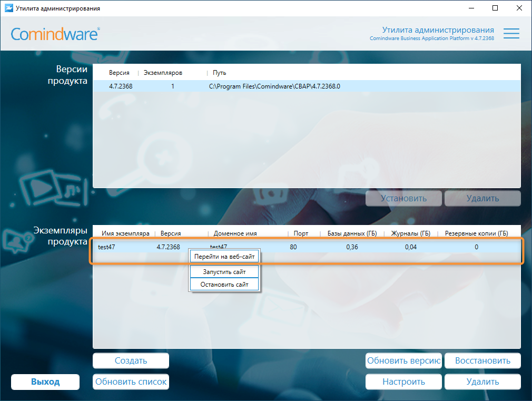The height and width of the screenshot is (401, 532).
Task: Click the "Доменное имя" column header
Action: pyautogui.click(x=235, y=233)
